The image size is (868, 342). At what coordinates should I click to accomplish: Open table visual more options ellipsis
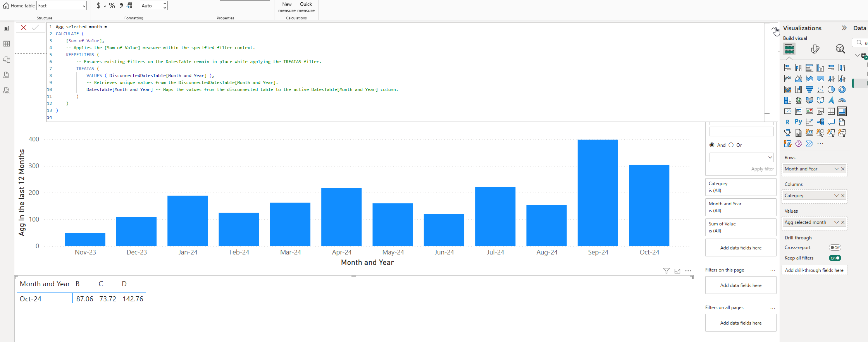[688, 271]
